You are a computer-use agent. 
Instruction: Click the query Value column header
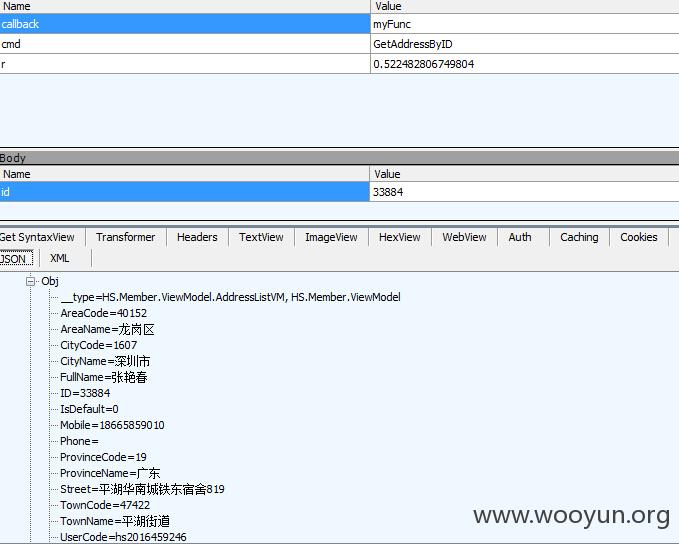(525, 6)
